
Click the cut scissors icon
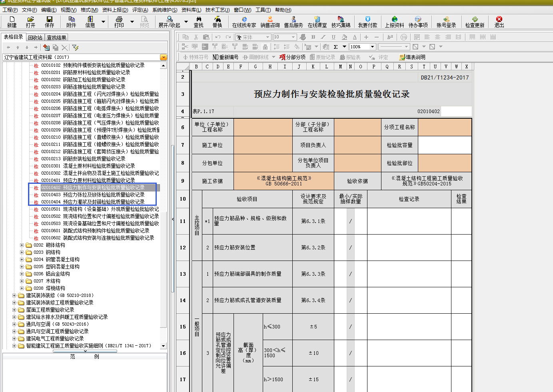[x=196, y=37]
